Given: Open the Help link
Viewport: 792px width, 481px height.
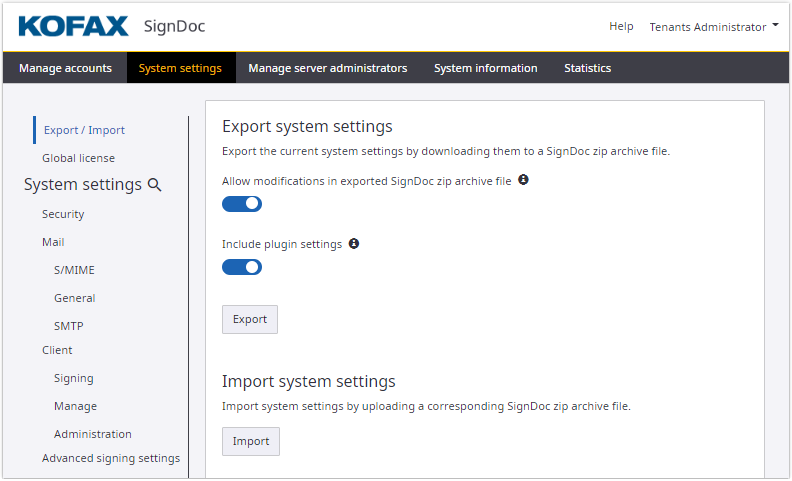Looking at the screenshot, I should pos(621,27).
